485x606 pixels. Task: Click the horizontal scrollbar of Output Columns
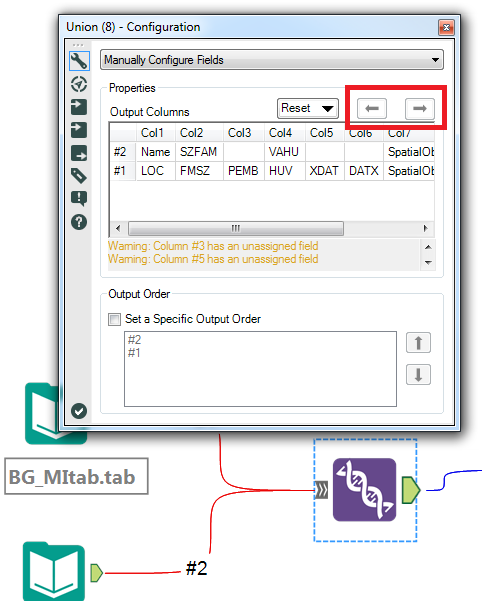point(236,228)
